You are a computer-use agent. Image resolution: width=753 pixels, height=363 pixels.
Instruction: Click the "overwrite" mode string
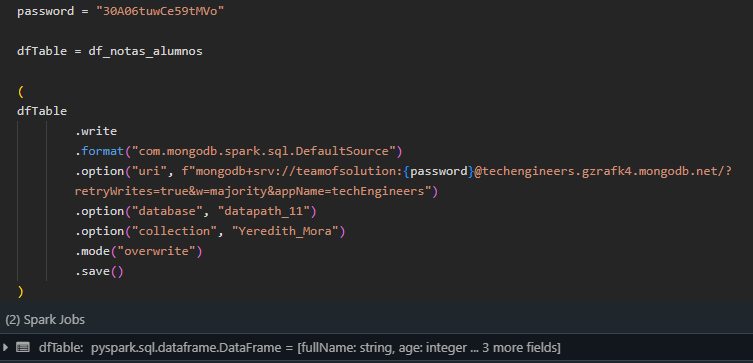[x=158, y=252]
